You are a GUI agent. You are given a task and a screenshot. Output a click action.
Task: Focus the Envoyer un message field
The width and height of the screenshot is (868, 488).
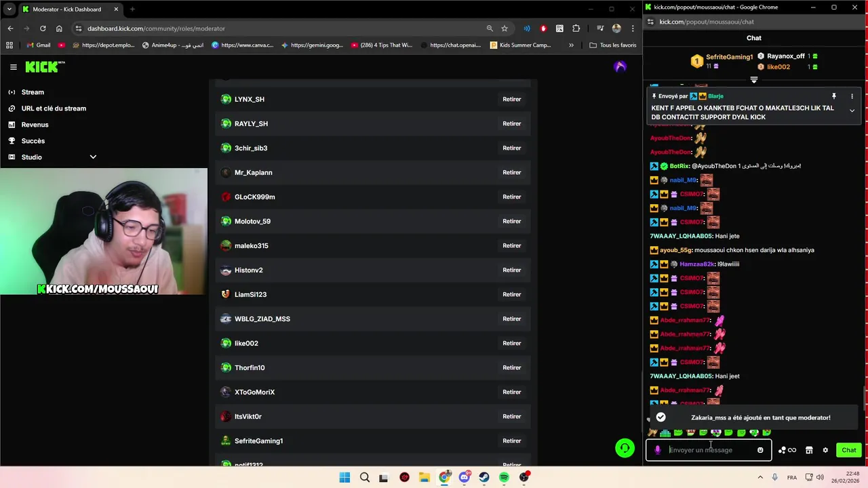coord(709,450)
